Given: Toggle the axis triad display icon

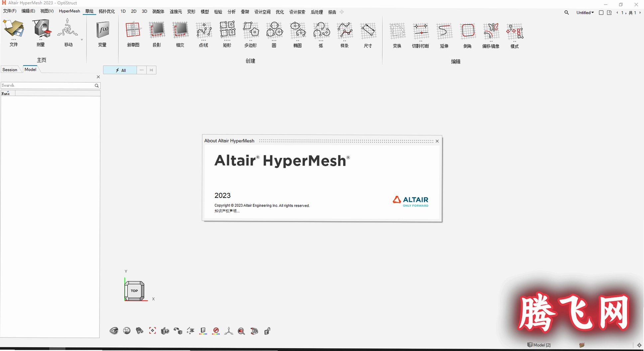Looking at the screenshot, I should click(x=229, y=331).
